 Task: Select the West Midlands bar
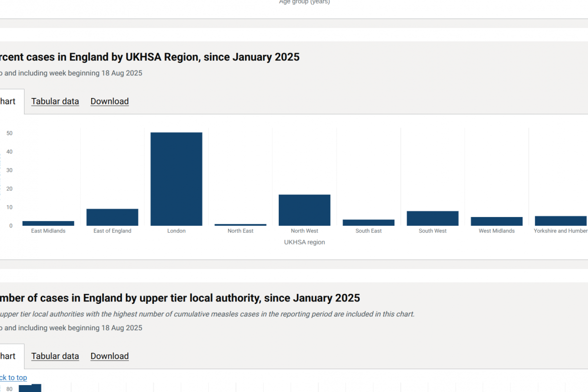[496, 221]
